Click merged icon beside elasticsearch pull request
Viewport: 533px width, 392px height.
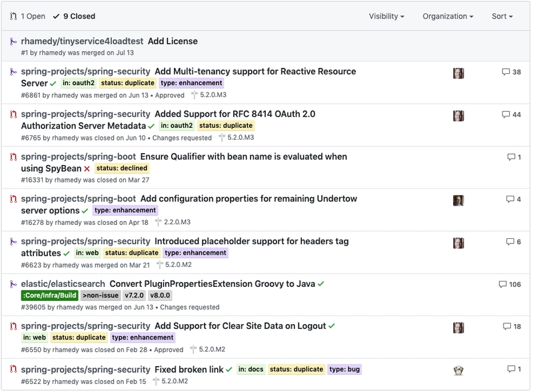pos(13,284)
